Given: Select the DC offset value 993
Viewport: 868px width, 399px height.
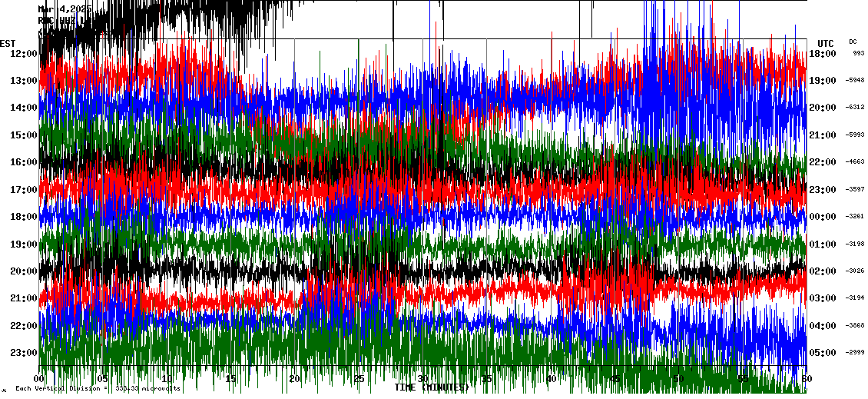Looking at the screenshot, I should tap(858, 53).
